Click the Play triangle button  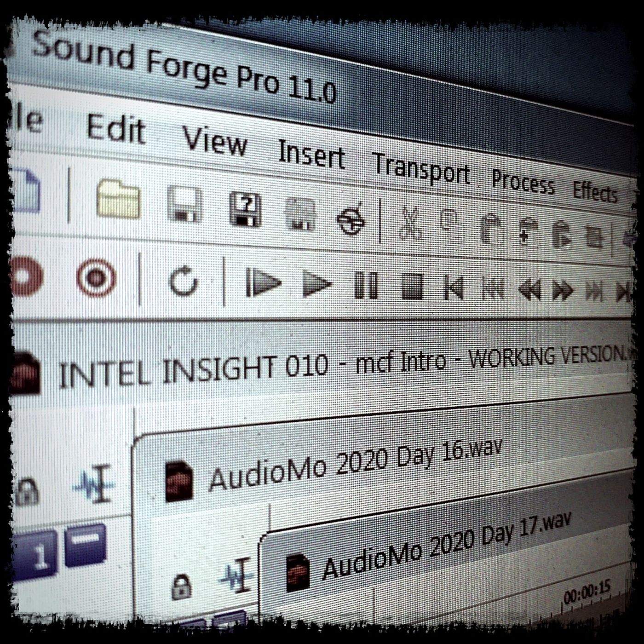tap(317, 285)
